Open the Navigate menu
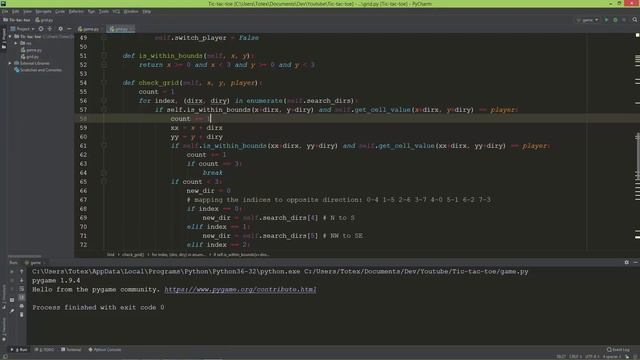 [x=43, y=11]
